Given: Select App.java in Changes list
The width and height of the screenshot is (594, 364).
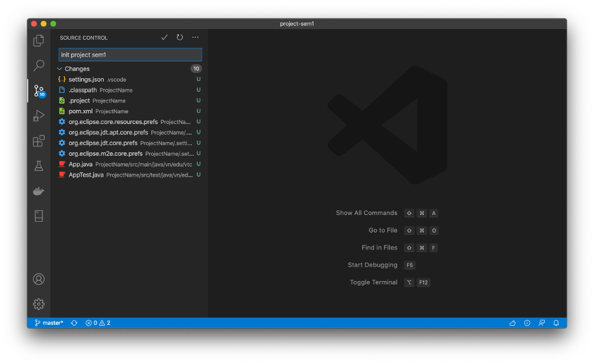Looking at the screenshot, I should (x=130, y=164).
